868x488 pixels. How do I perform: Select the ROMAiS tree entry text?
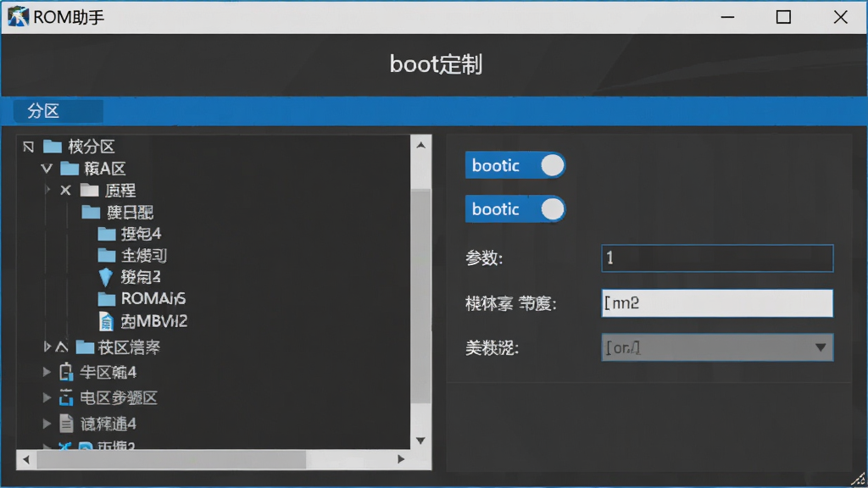[x=153, y=299]
